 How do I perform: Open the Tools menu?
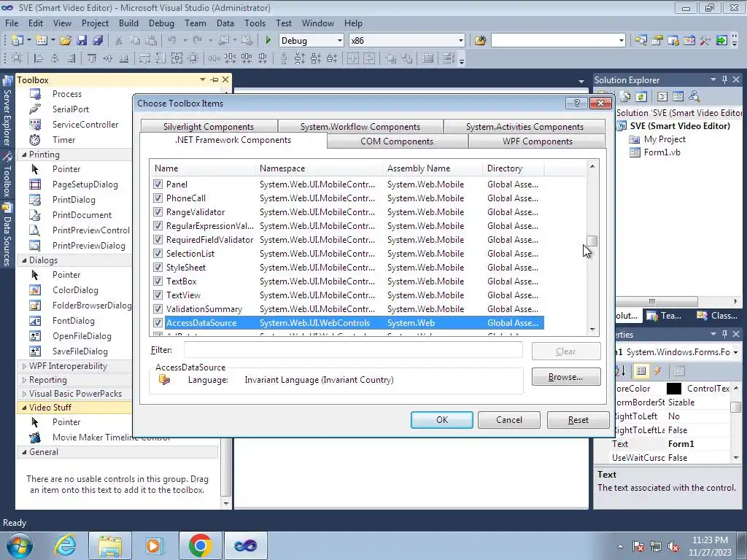255,23
